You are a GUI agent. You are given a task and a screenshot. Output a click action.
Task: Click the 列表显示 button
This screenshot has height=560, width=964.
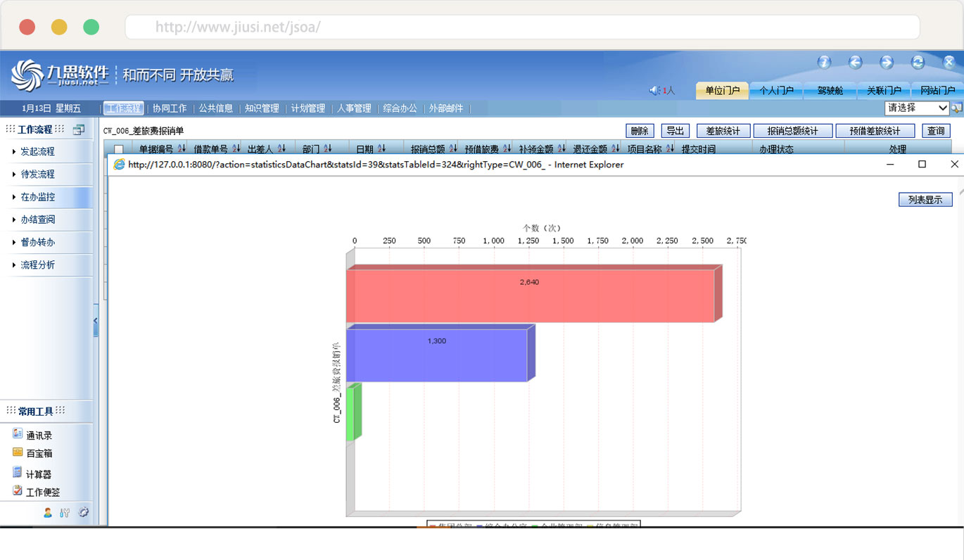coord(925,200)
